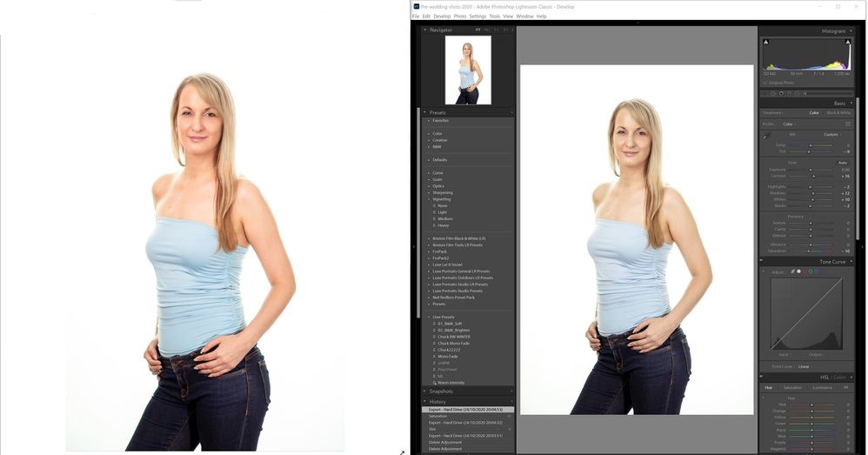The height and width of the screenshot is (455, 868).
Task: Click HSL in the HSL / Color header
Action: pos(825,378)
